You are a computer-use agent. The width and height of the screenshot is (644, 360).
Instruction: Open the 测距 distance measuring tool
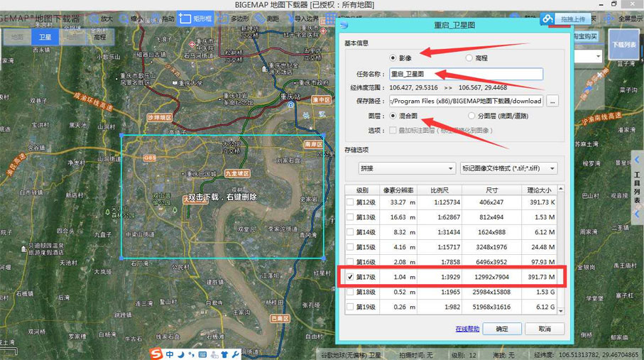click(266, 18)
